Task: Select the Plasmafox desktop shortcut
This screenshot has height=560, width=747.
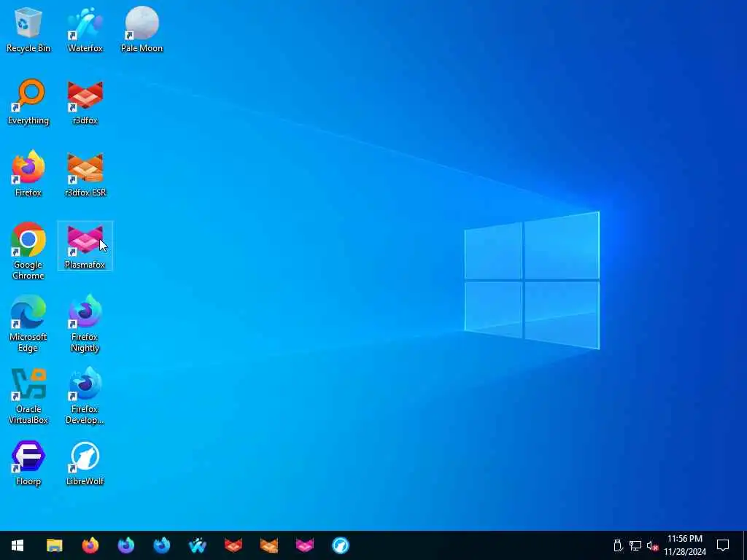Action: click(85, 246)
